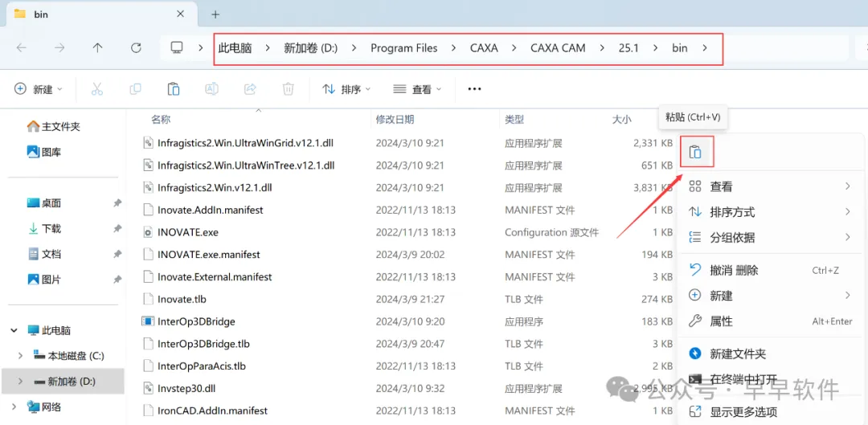The width and height of the screenshot is (868, 425).
Task: Select 新建文件夹 in context menu
Action: 770,353
